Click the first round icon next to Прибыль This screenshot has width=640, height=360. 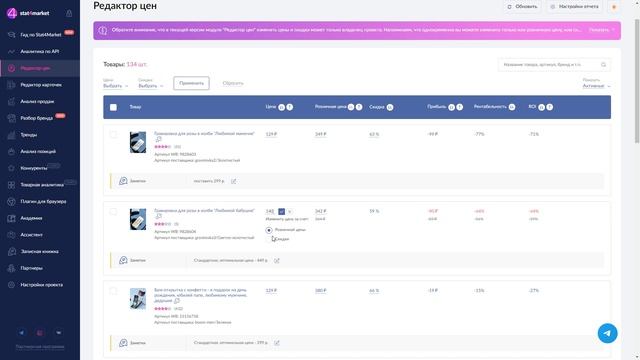click(x=451, y=107)
